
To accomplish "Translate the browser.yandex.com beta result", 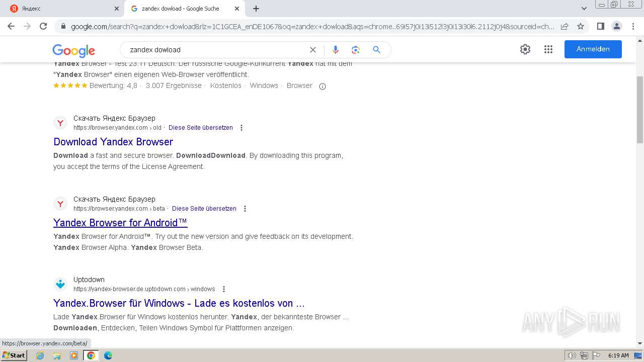I will pyautogui.click(x=204, y=209).
